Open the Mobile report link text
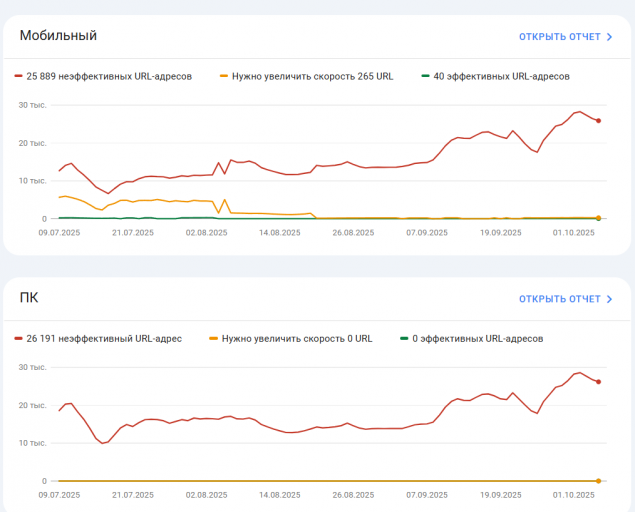The height and width of the screenshot is (512, 635). pos(559,37)
